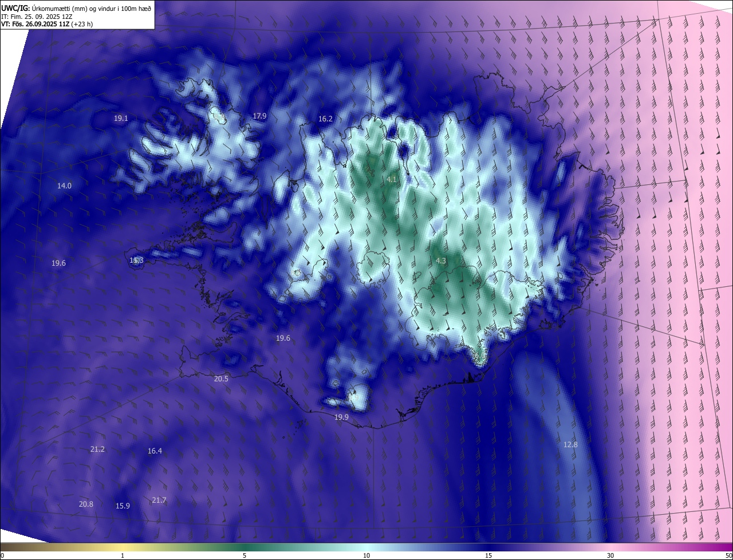
Task: Click the 4.3 value over central Iceland
Action: [x=441, y=261]
